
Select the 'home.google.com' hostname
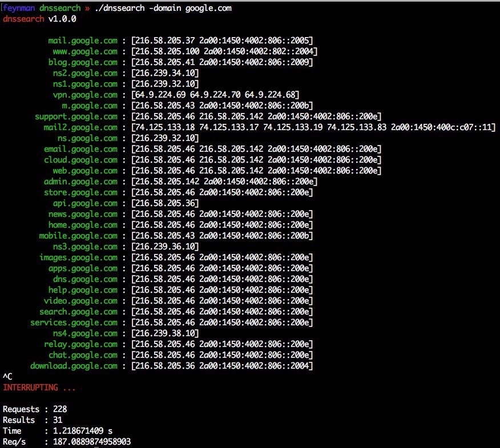pyautogui.click(x=83, y=225)
